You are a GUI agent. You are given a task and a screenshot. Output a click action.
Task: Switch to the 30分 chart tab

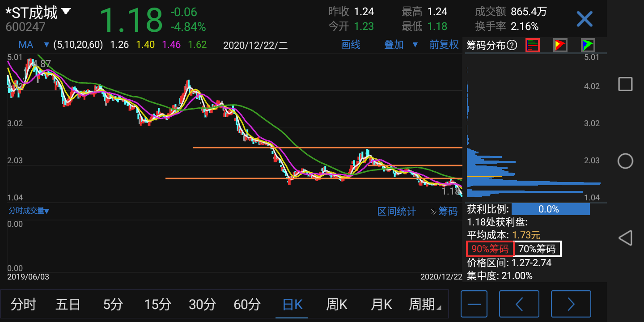click(x=202, y=305)
